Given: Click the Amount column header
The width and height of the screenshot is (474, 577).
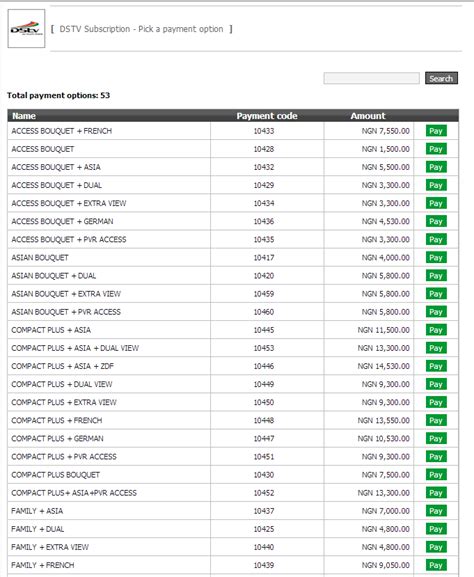Looking at the screenshot, I should (368, 116).
